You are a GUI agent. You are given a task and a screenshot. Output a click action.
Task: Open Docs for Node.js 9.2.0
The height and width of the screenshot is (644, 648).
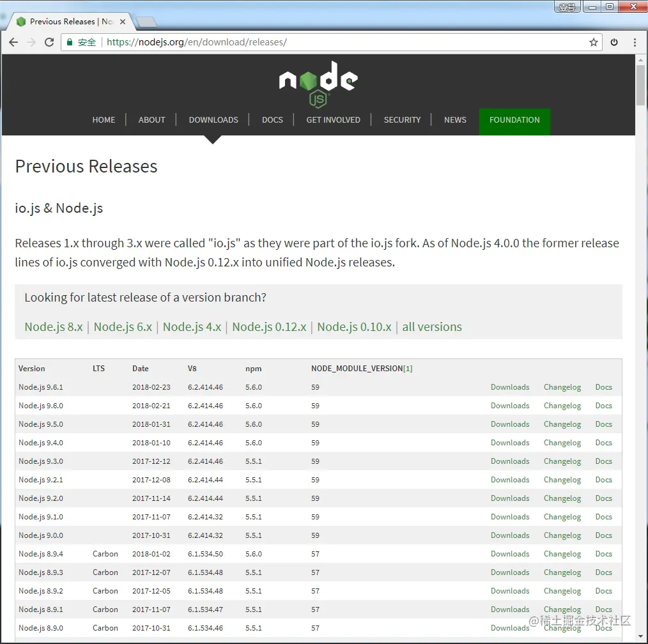pos(603,498)
